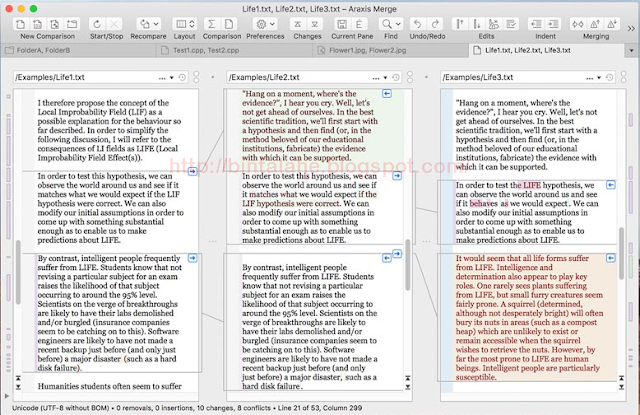Screen dimensions: 640x415
Task: Show hidden toolbar items chevron
Action: [631, 29]
